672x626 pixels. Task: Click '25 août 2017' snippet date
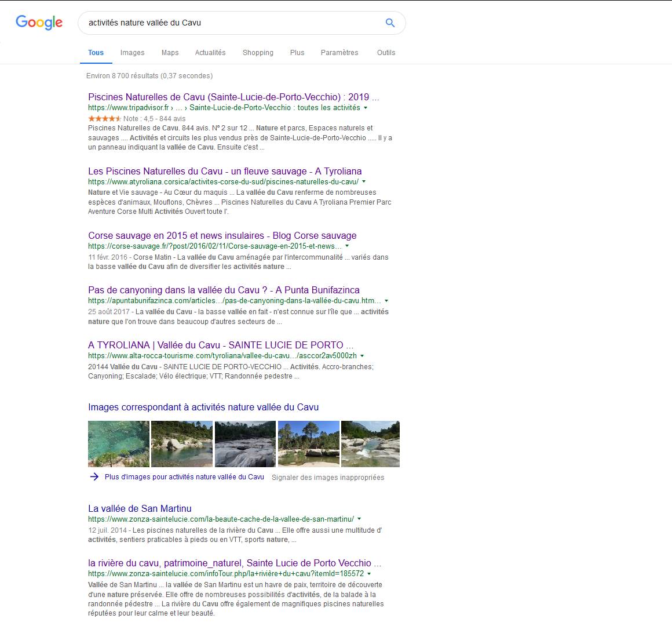pos(109,312)
